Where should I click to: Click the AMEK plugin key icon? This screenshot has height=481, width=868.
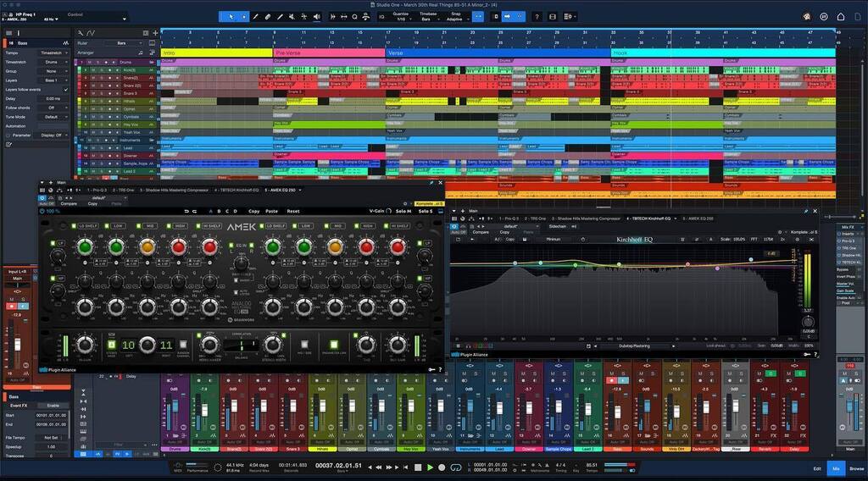(x=431, y=369)
